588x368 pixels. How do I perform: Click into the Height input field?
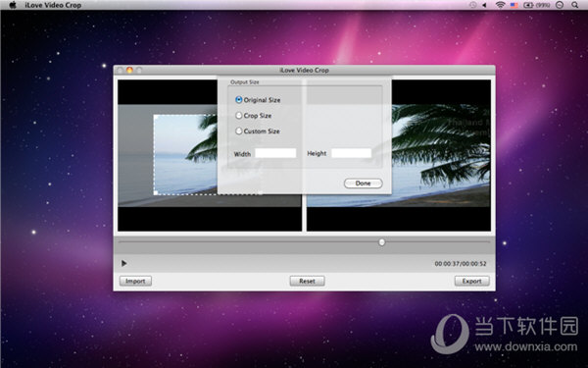[x=352, y=153]
